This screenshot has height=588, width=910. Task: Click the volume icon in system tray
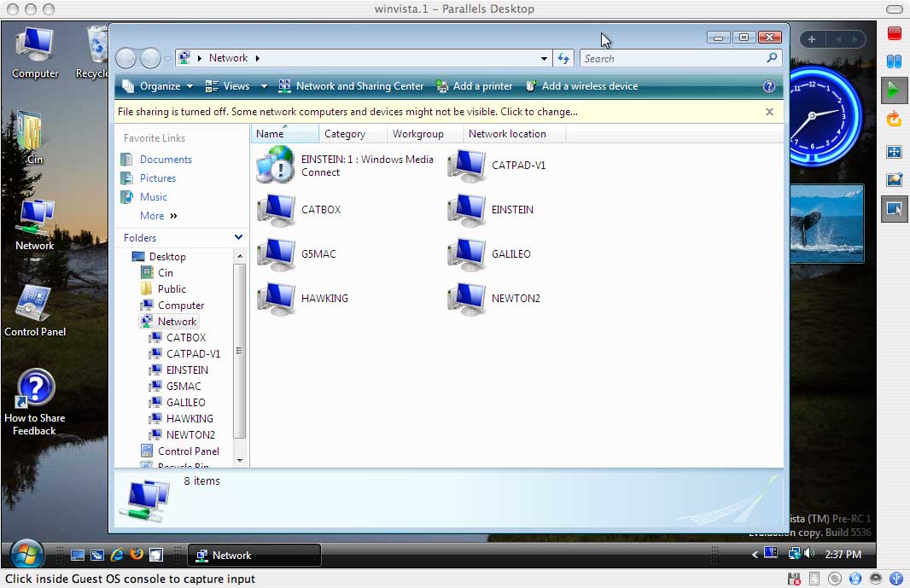[809, 553]
